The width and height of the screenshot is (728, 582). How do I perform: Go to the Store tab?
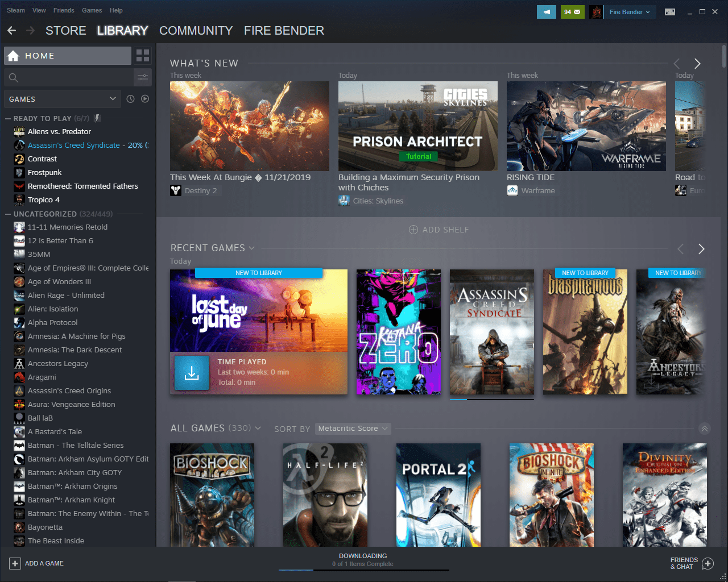coord(66,31)
